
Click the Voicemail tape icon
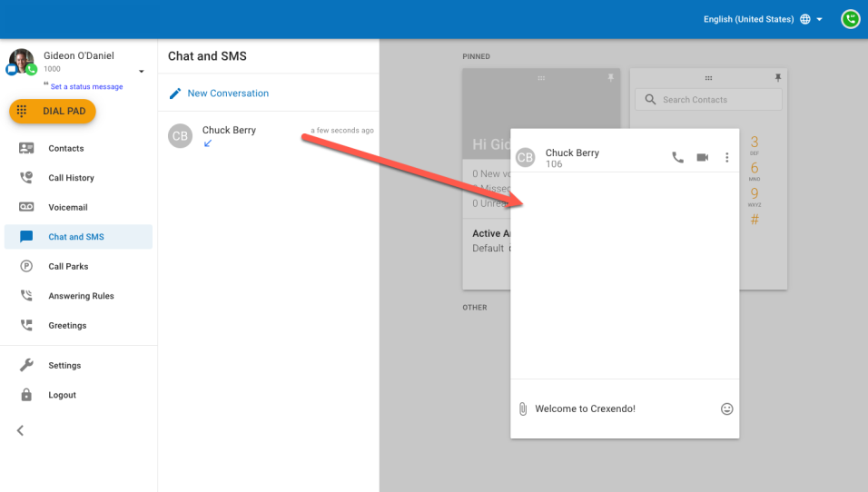point(26,207)
